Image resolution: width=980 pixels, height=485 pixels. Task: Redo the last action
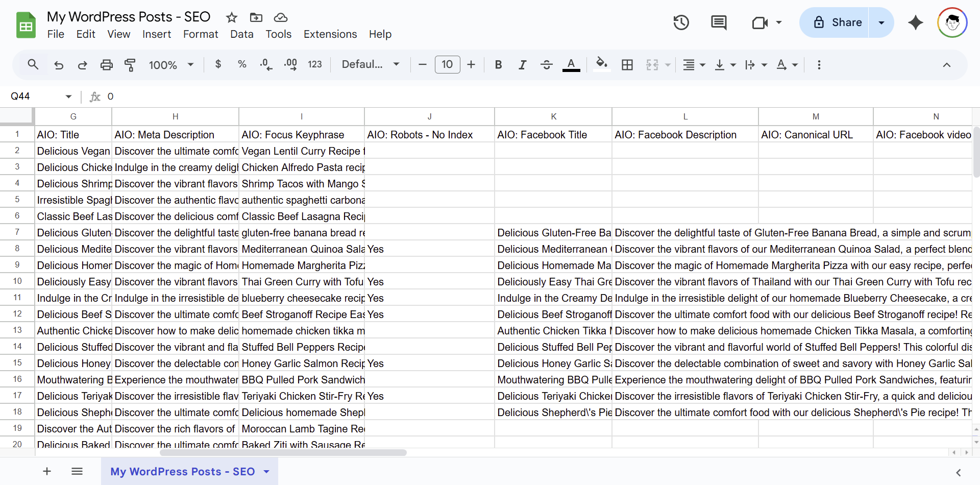point(82,65)
